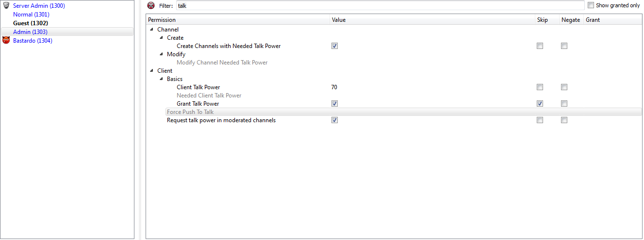Screen dimensions: 644x240
Task: Click the filter clear icon beside Filter
Action: (x=151, y=5)
